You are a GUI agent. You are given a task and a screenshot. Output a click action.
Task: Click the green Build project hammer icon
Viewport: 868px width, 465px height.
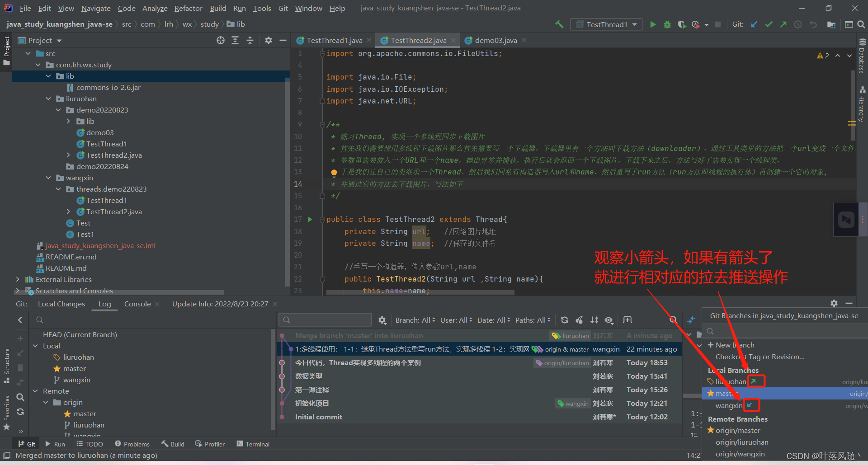coord(559,24)
